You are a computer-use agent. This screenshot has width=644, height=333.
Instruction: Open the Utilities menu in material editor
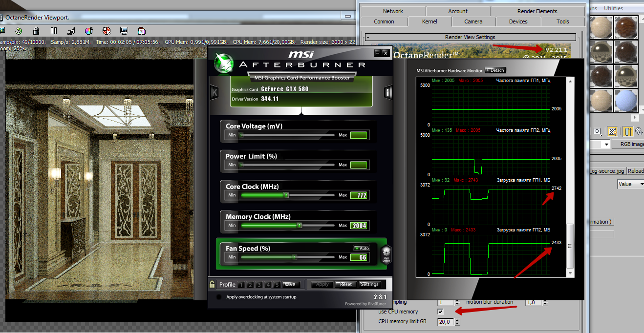click(613, 8)
